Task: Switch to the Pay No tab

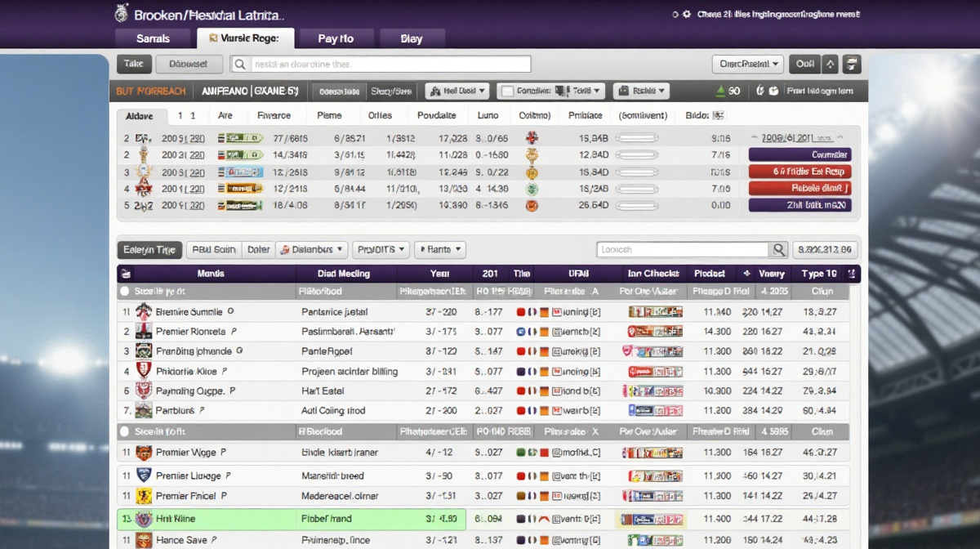Action: click(336, 38)
